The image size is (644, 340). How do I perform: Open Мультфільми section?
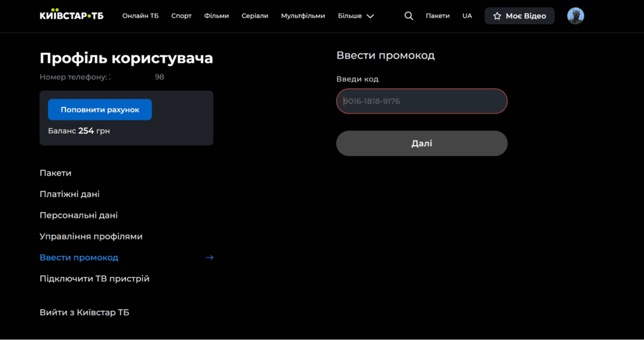[x=303, y=16]
